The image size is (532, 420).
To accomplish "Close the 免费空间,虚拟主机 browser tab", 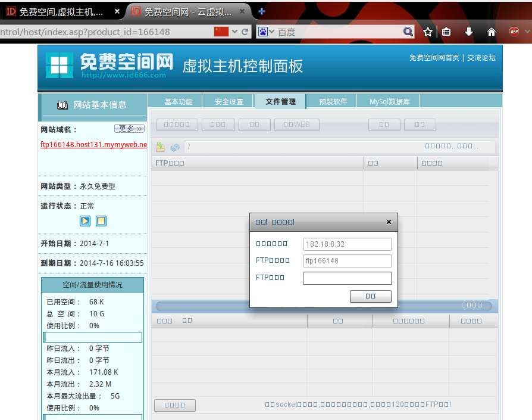I will tap(117, 11).
